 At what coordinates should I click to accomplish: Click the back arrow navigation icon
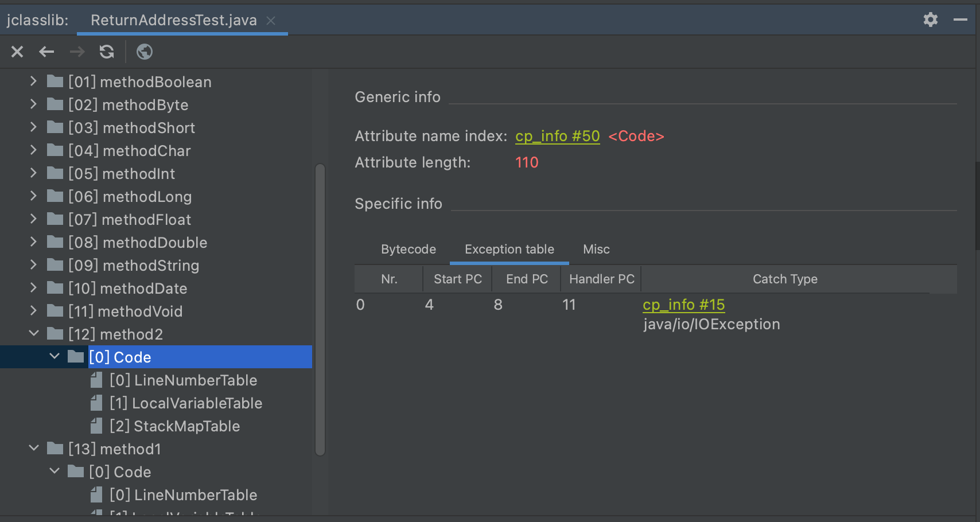(46, 52)
